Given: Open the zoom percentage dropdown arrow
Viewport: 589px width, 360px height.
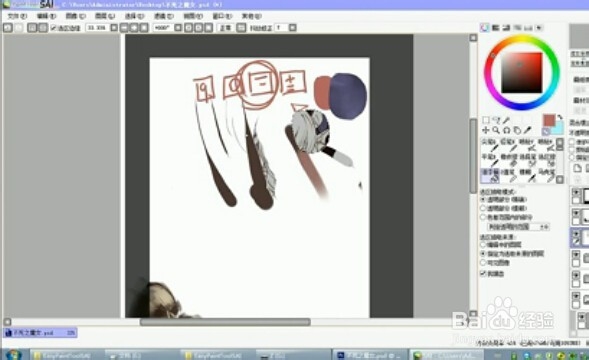Looking at the screenshot, I should pos(114,27).
